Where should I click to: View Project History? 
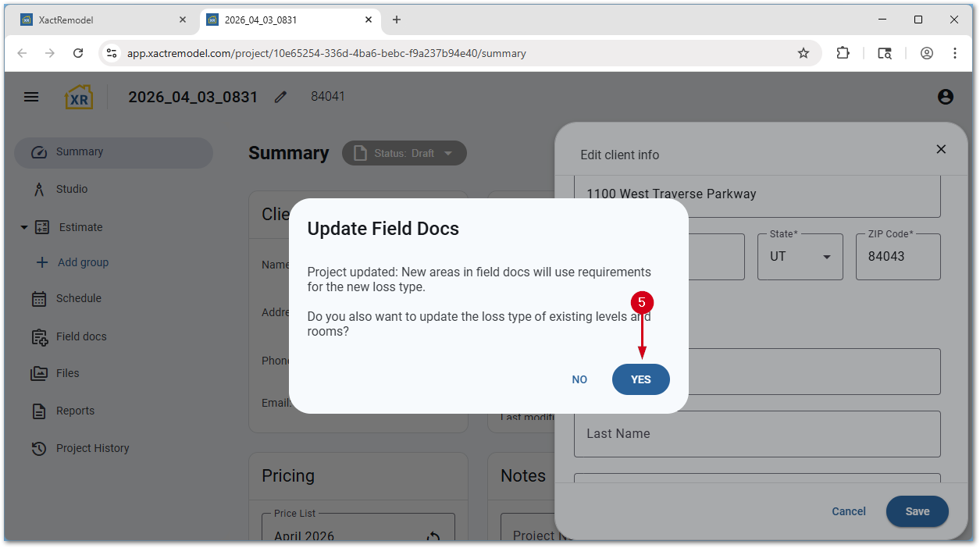[92, 448]
